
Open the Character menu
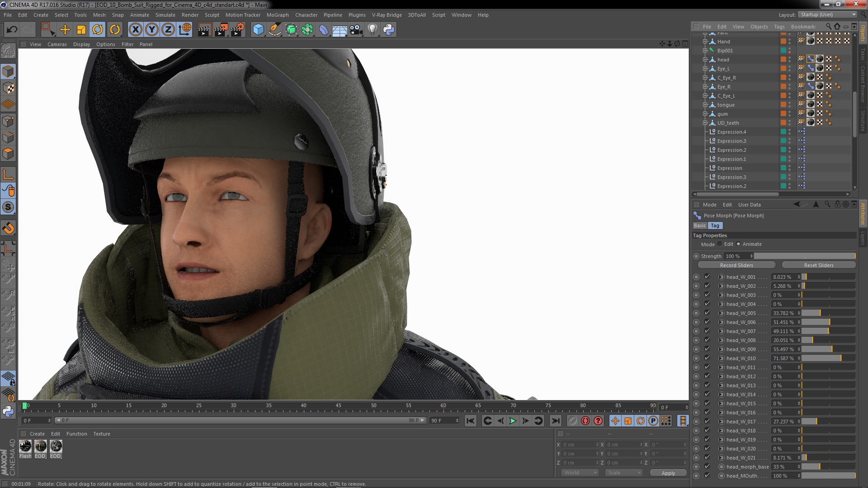[x=306, y=15]
